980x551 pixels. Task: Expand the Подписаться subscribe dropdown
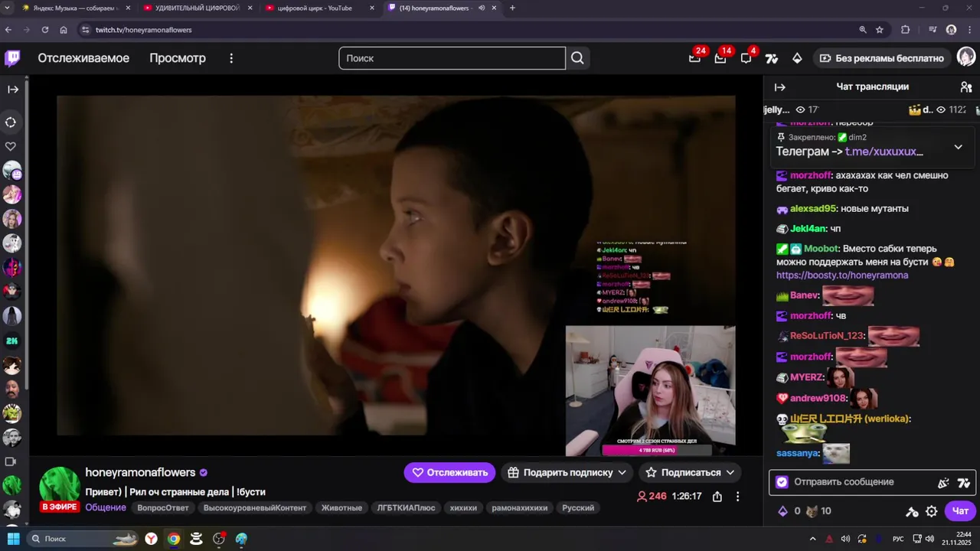point(730,473)
